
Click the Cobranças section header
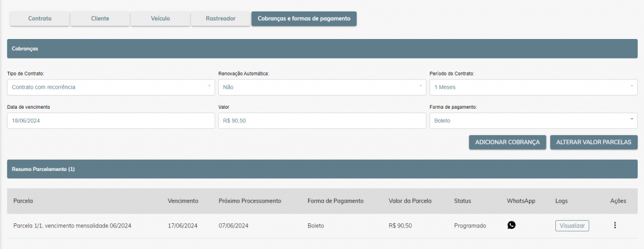(322, 48)
